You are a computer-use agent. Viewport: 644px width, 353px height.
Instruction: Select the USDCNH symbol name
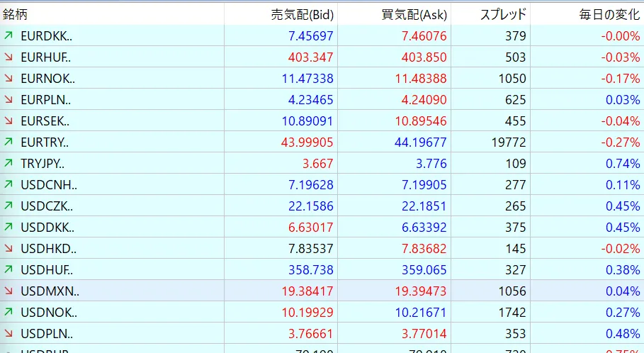tap(49, 185)
